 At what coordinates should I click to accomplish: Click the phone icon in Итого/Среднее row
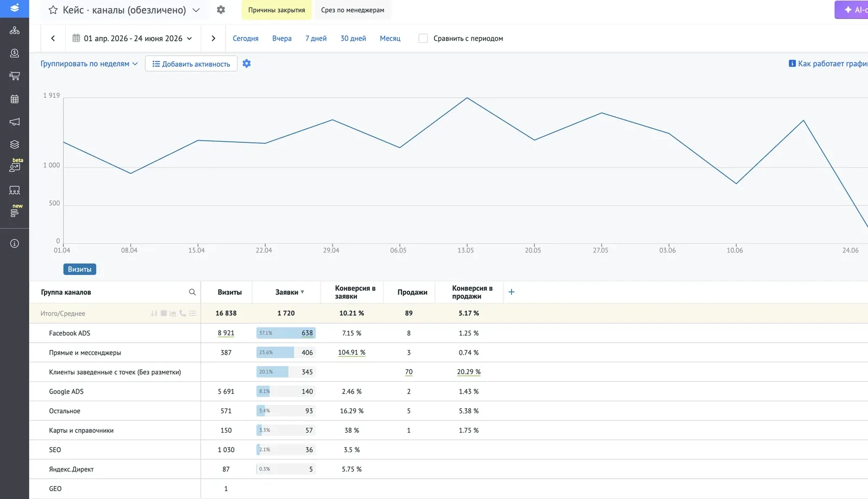coord(183,313)
